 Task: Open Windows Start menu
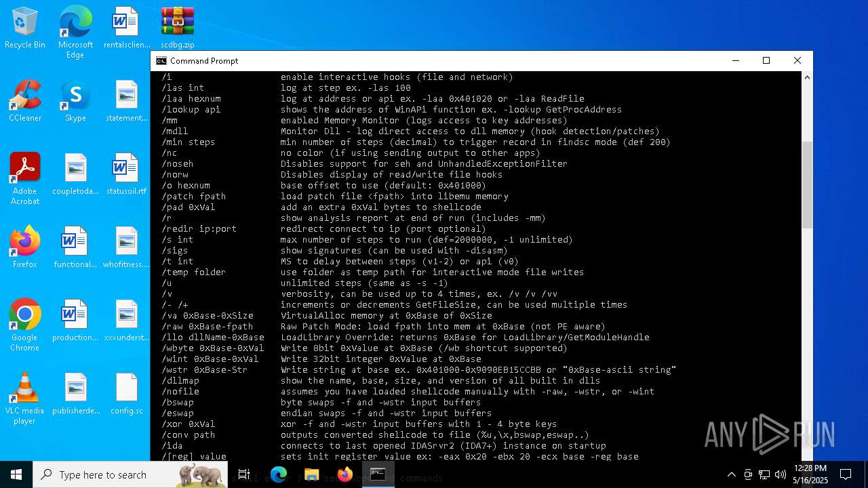(x=16, y=474)
